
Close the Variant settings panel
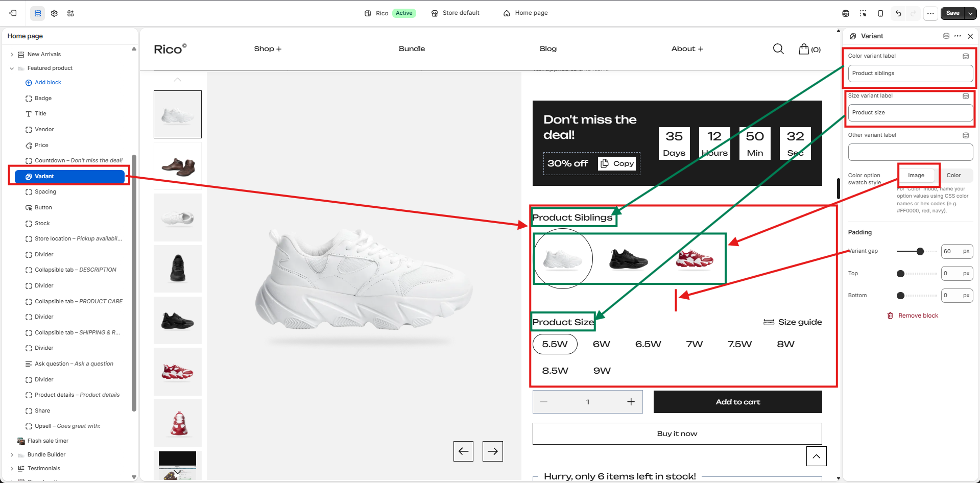point(970,36)
